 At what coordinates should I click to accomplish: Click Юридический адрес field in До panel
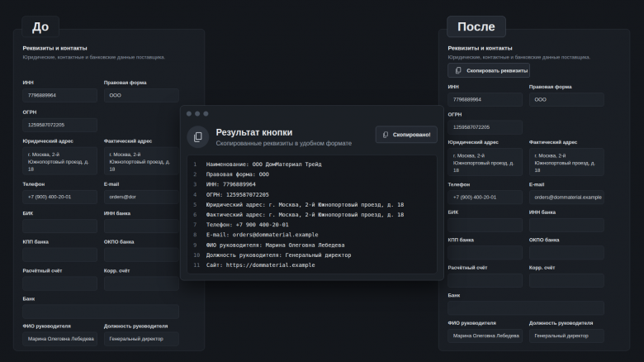pos(60,161)
